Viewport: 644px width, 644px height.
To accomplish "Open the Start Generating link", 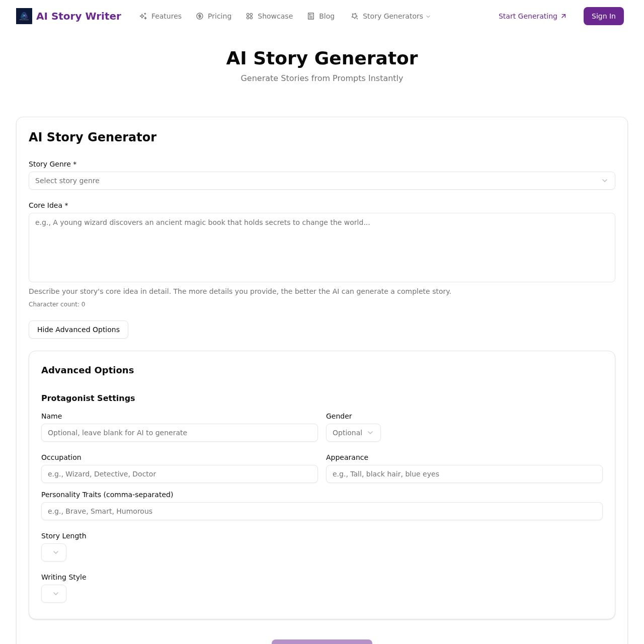I will click(x=527, y=16).
